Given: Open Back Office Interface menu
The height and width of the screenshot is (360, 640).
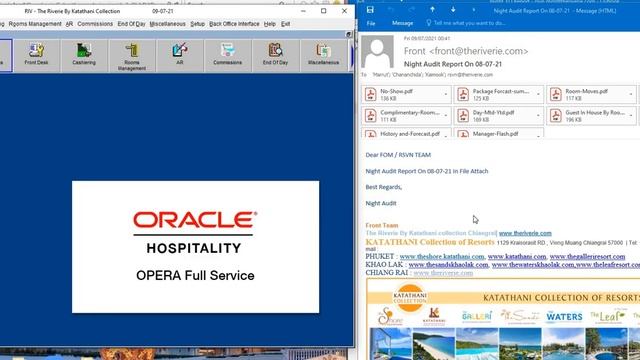Looking at the screenshot, I should coord(234,24).
